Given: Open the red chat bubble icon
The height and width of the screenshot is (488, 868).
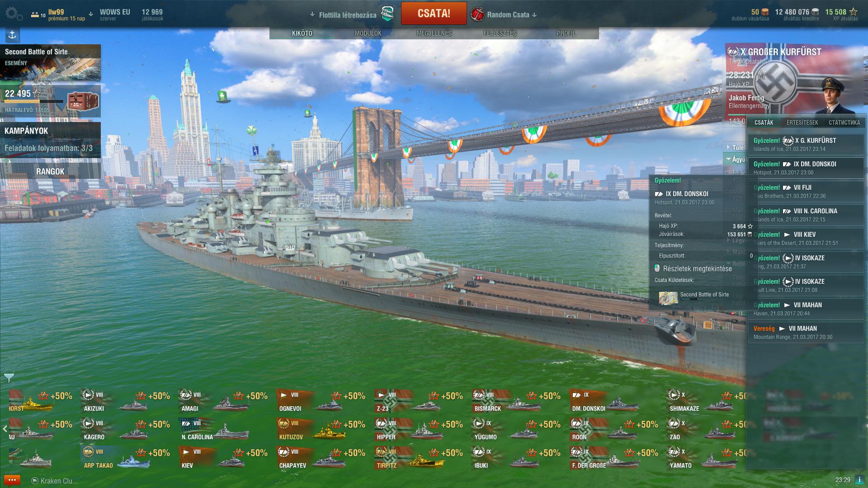Looking at the screenshot, I should [x=12, y=480].
